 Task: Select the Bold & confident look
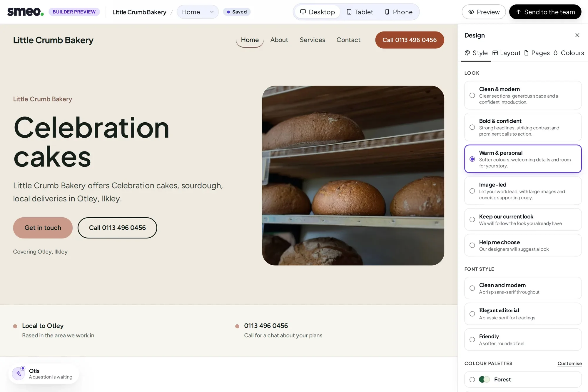[523, 127]
